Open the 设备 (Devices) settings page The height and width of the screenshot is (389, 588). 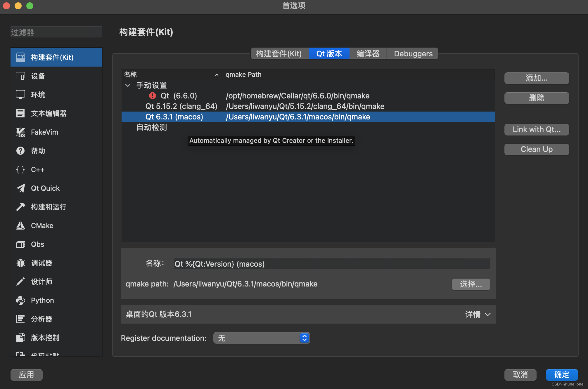[37, 76]
